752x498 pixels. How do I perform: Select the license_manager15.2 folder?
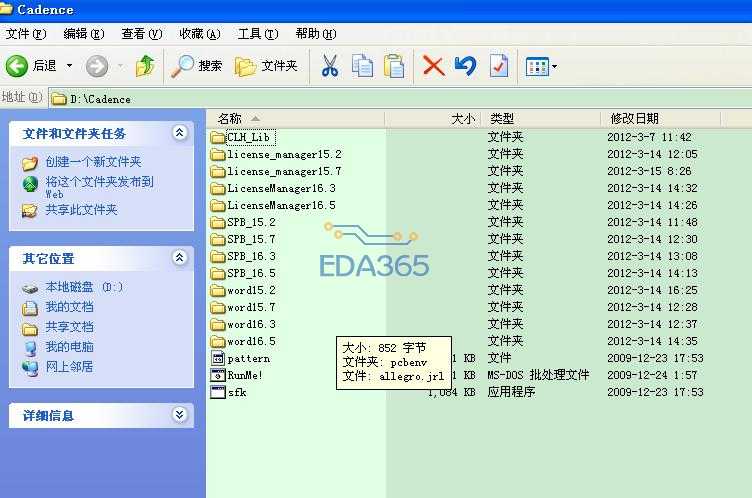[x=284, y=154]
